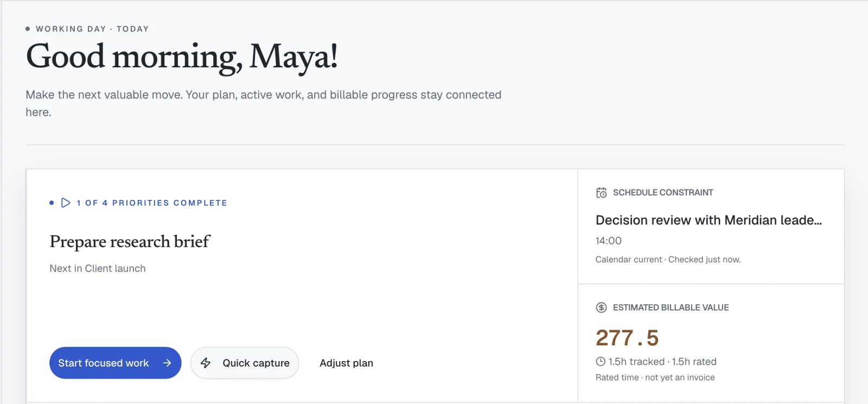Image resolution: width=868 pixels, height=404 pixels.
Task: Start focused work on the research brief
Action: [x=115, y=363]
